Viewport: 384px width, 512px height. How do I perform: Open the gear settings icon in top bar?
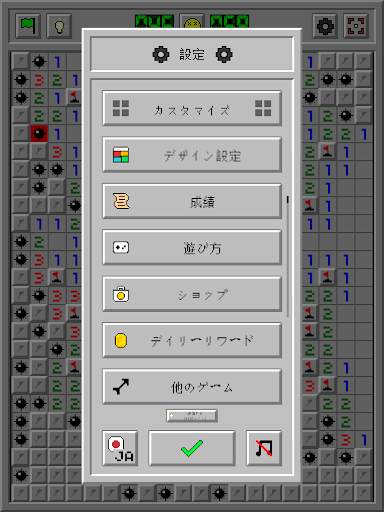(325, 26)
